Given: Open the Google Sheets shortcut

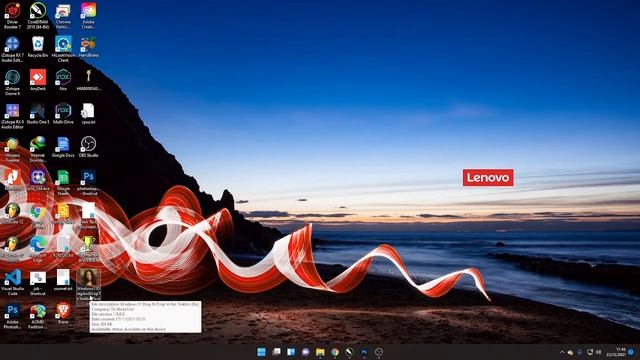Looking at the screenshot, I should (x=63, y=182).
